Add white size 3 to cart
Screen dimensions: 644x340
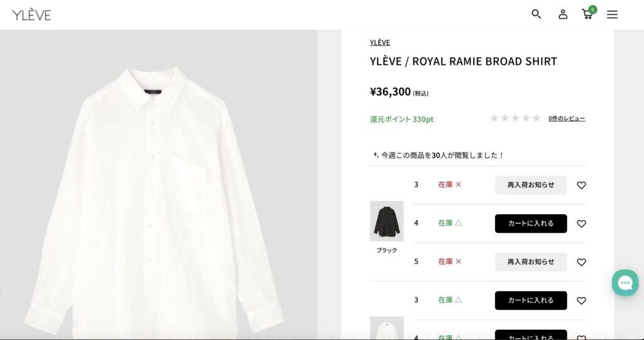pos(531,300)
